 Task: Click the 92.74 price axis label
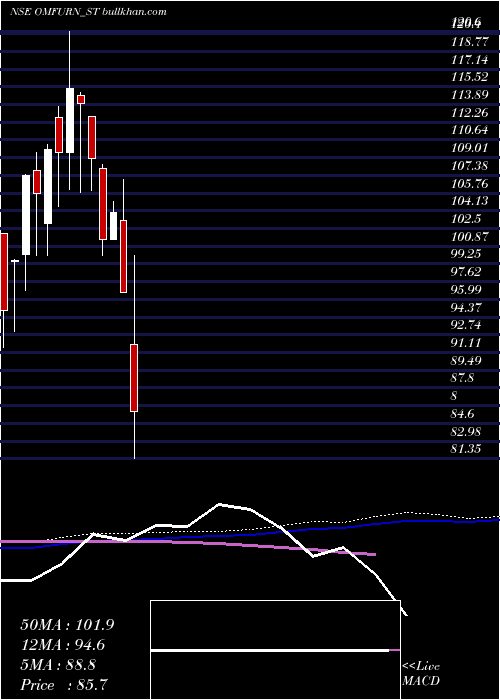[x=466, y=325]
